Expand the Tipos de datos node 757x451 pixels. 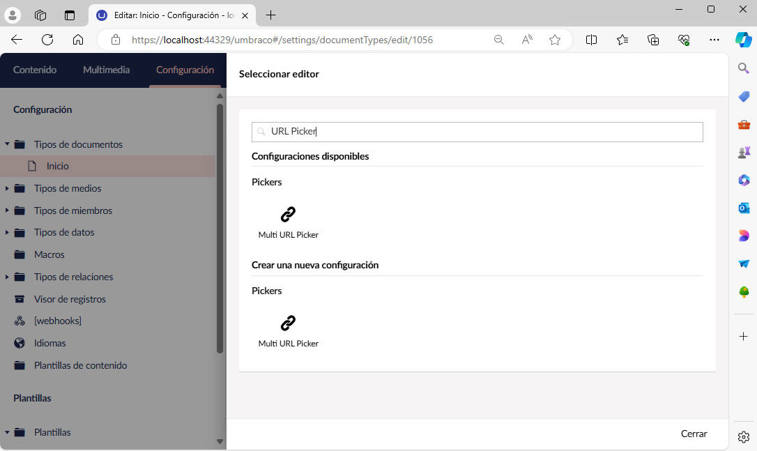point(7,232)
